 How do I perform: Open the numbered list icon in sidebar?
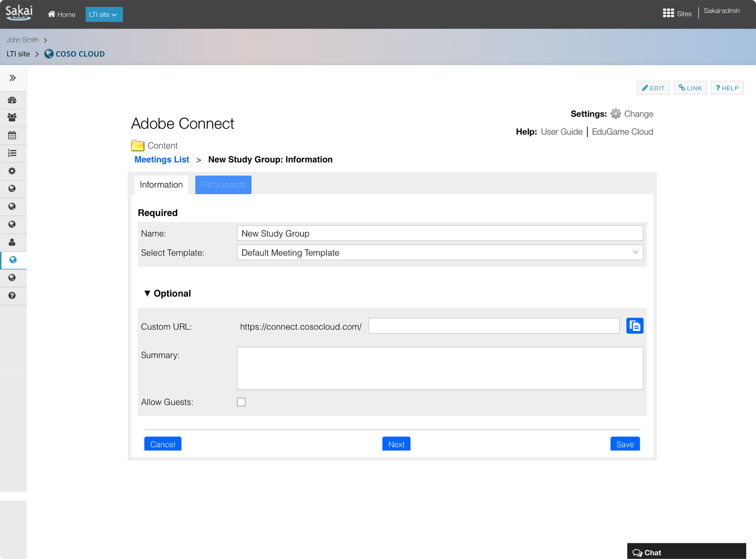click(12, 153)
